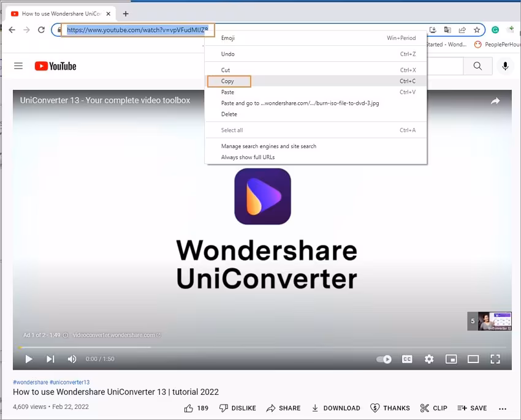Open a new tab with the plus button
This screenshot has height=420, width=521.
[126, 13]
